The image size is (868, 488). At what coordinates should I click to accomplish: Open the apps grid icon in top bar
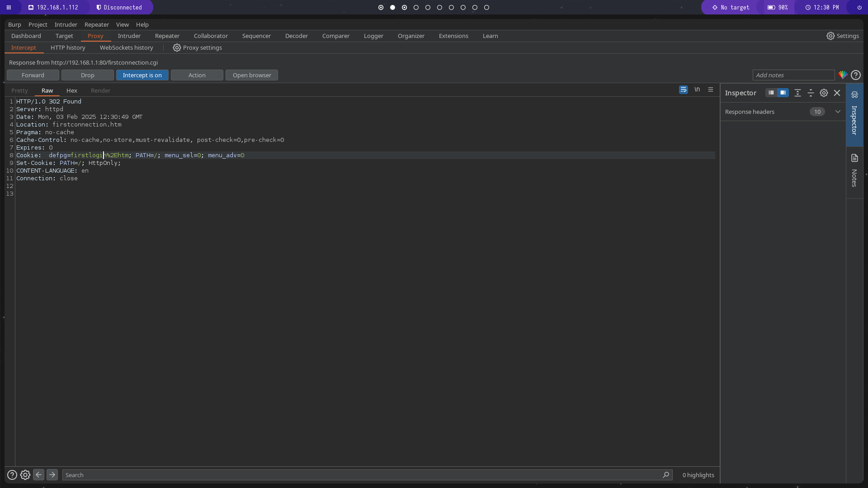9,7
